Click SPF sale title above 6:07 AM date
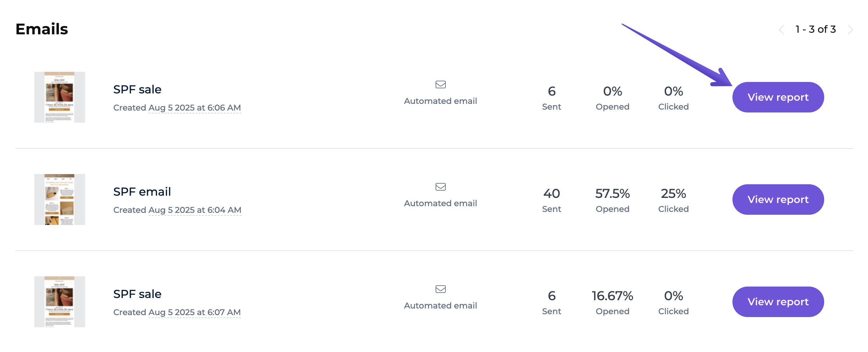The width and height of the screenshot is (868, 352). pos(137,294)
